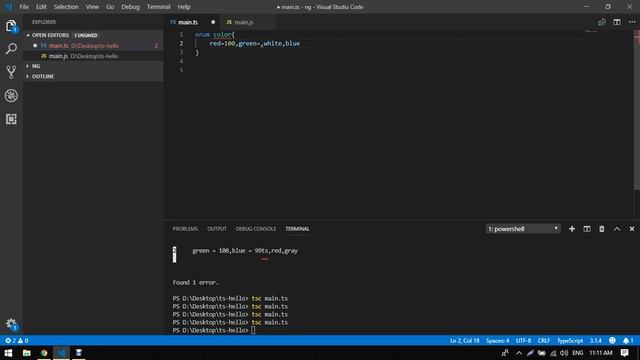Open File Explorer from taskbar
640x360 pixels.
click(27, 353)
